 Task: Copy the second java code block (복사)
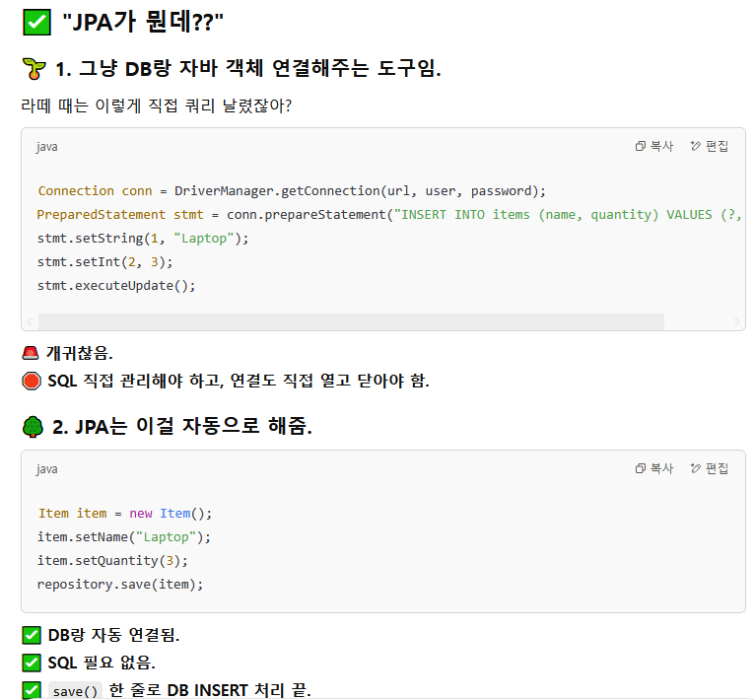pos(654,468)
